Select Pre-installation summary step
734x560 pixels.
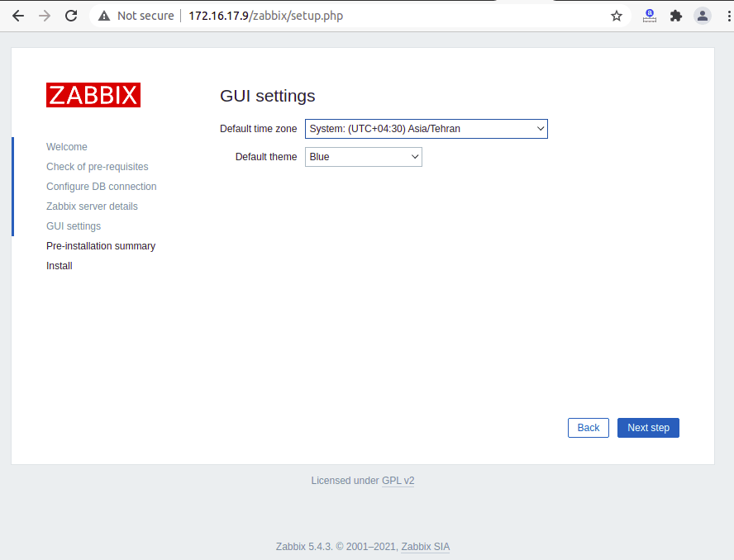[101, 245]
